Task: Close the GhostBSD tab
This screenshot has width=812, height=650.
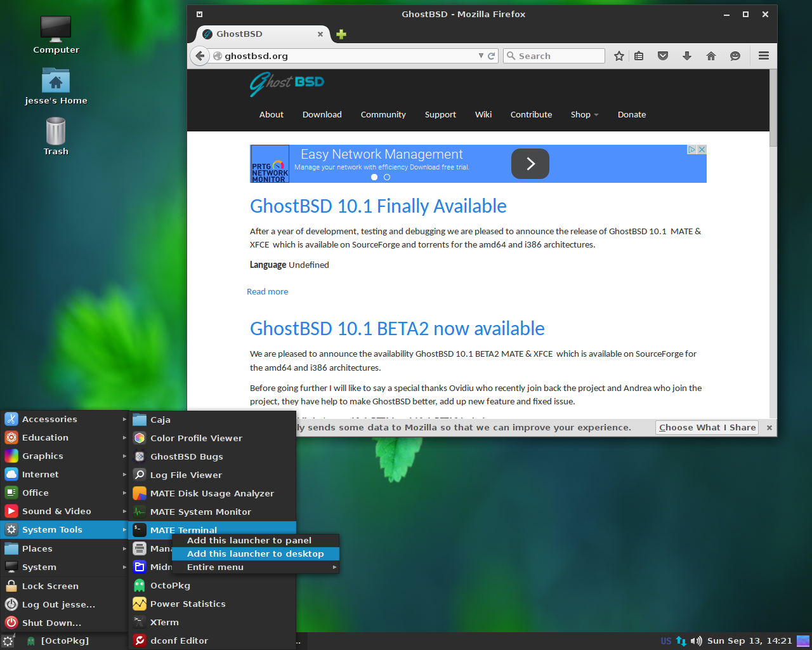Action: [x=320, y=34]
